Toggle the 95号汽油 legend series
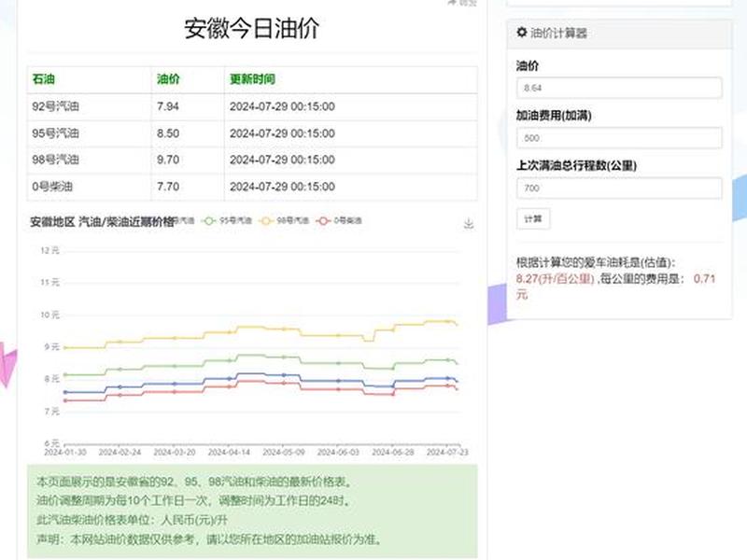The height and width of the screenshot is (560, 747). [x=227, y=220]
